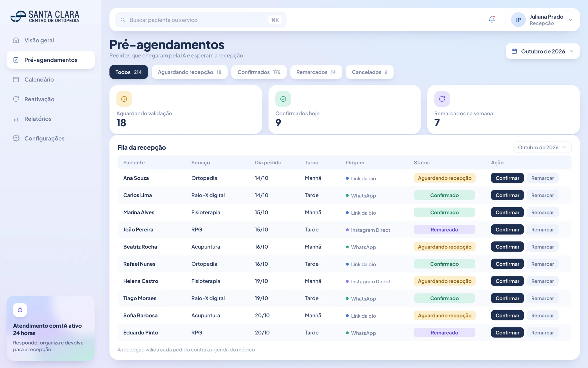Click the ⌘K shortcut badge
This screenshot has width=588, height=368.
[x=275, y=20]
